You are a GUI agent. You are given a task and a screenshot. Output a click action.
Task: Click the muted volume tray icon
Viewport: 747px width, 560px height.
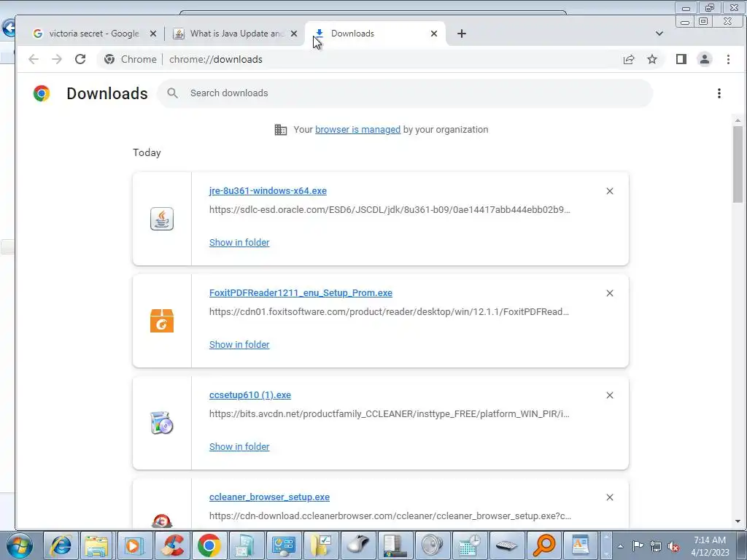(673, 546)
